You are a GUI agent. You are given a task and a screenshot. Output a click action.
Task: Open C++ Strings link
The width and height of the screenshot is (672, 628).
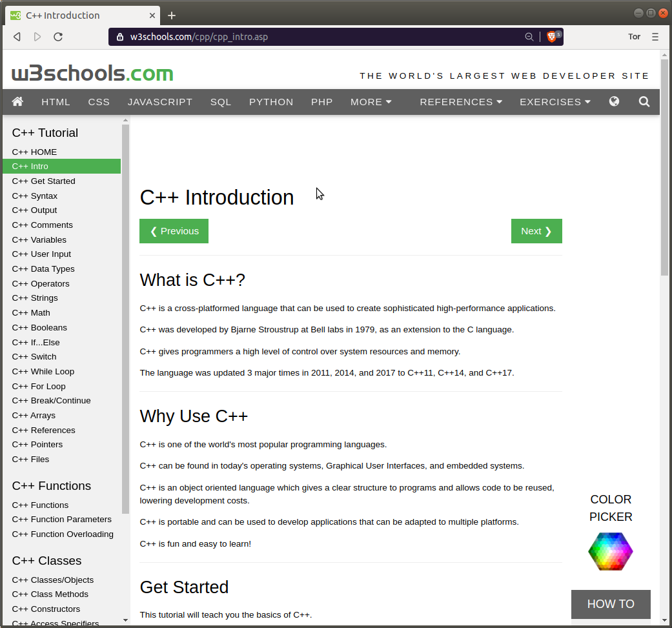[x=35, y=298]
